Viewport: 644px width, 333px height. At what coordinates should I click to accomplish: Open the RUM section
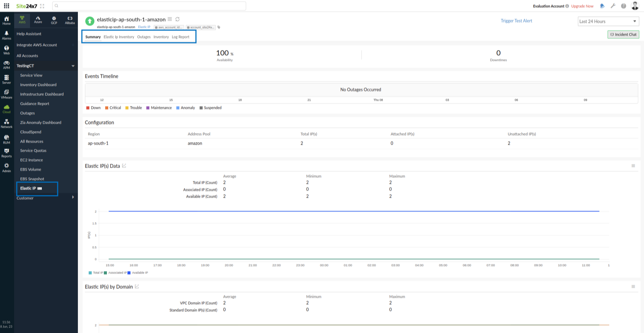pyautogui.click(x=6, y=139)
